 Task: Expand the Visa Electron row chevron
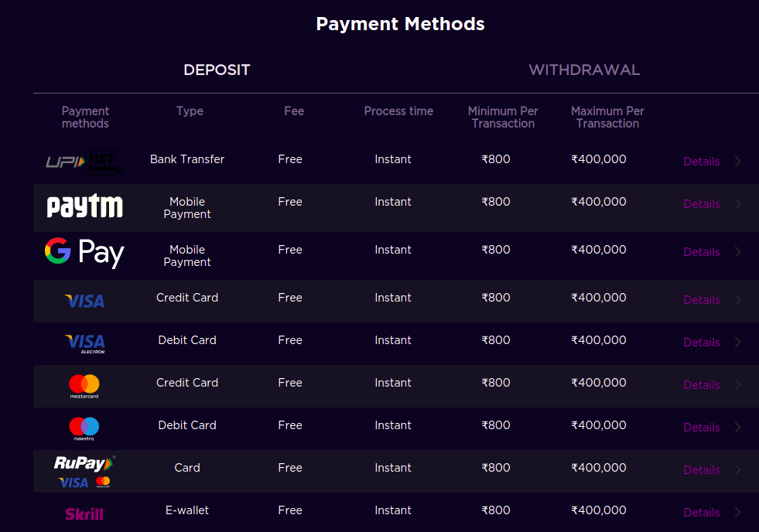pyautogui.click(x=737, y=342)
